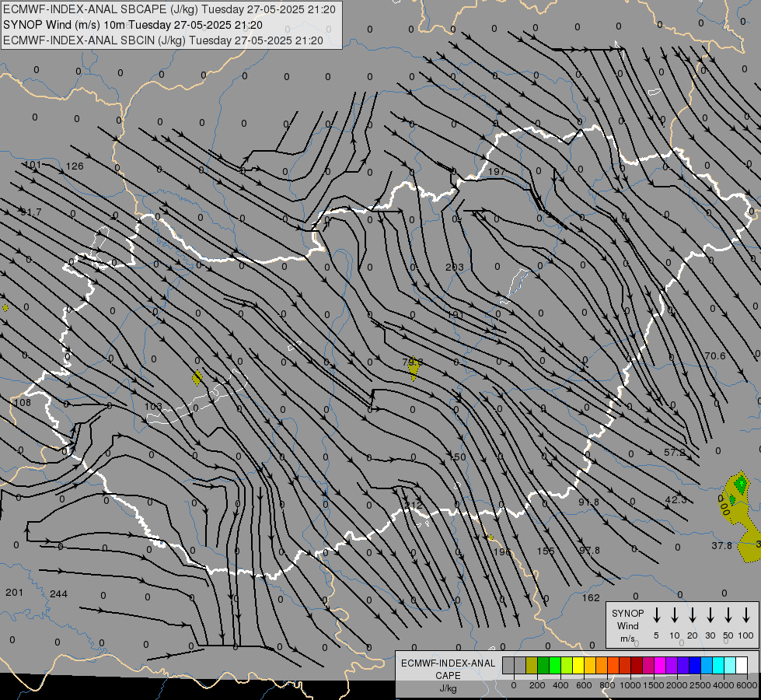Click the map value '42.3'
The width and height of the screenshot is (761, 700).
pos(675,500)
